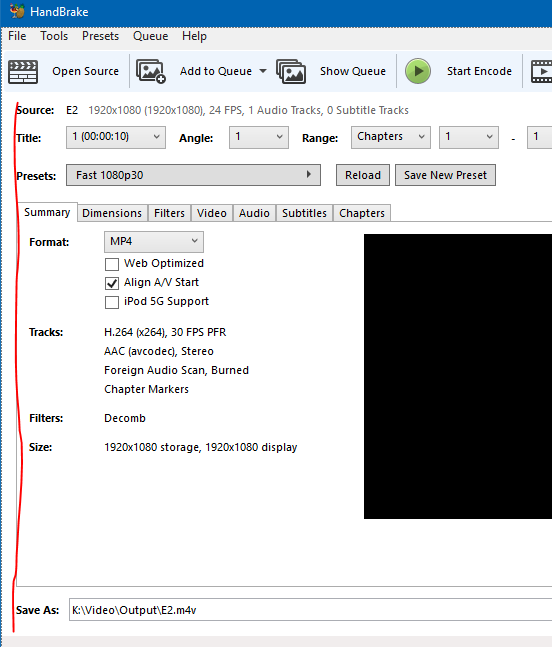
Task: Click the Open Source clapperboard icon
Action: [23, 71]
